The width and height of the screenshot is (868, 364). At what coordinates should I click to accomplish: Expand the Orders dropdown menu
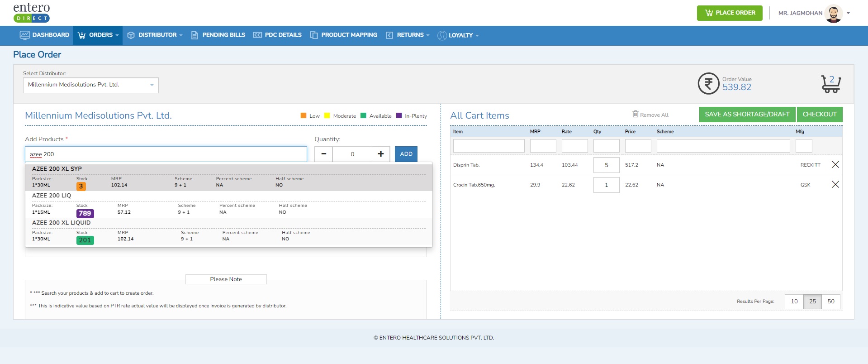click(x=98, y=35)
